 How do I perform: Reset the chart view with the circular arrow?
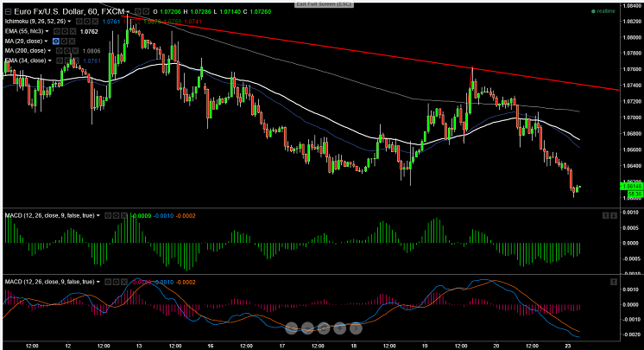(x=323, y=328)
